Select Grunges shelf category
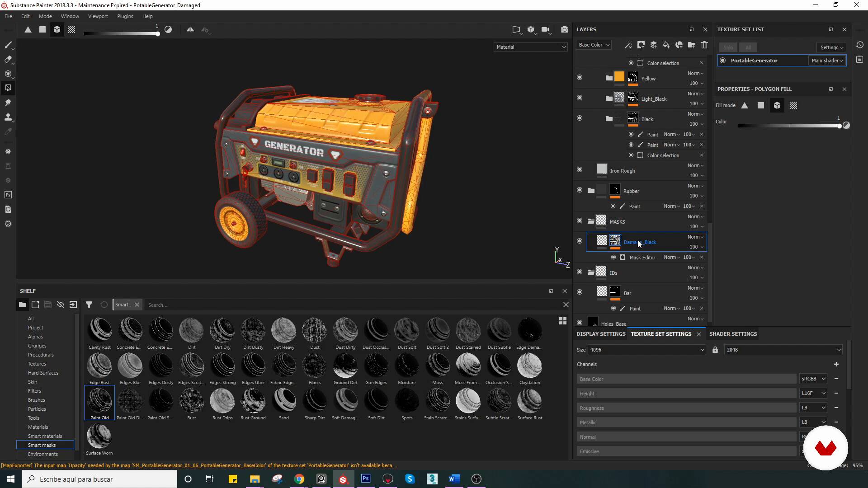Screen dimensions: 868x488 (x=37, y=346)
